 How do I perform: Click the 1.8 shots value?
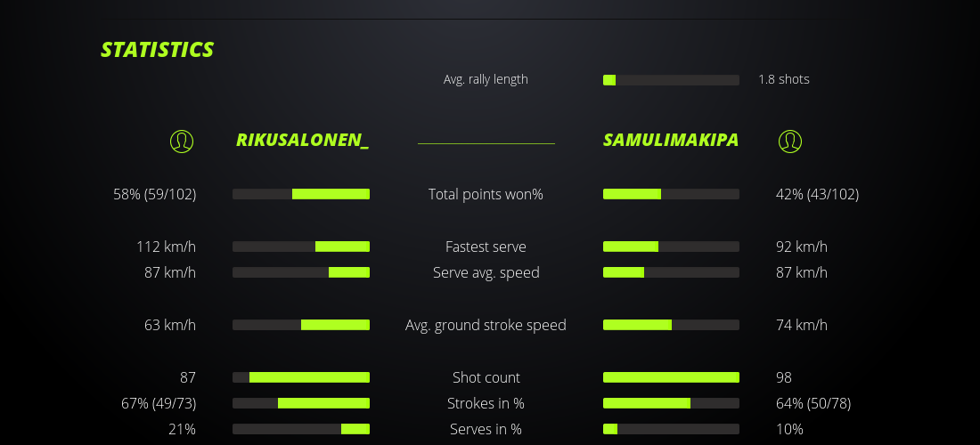784,79
